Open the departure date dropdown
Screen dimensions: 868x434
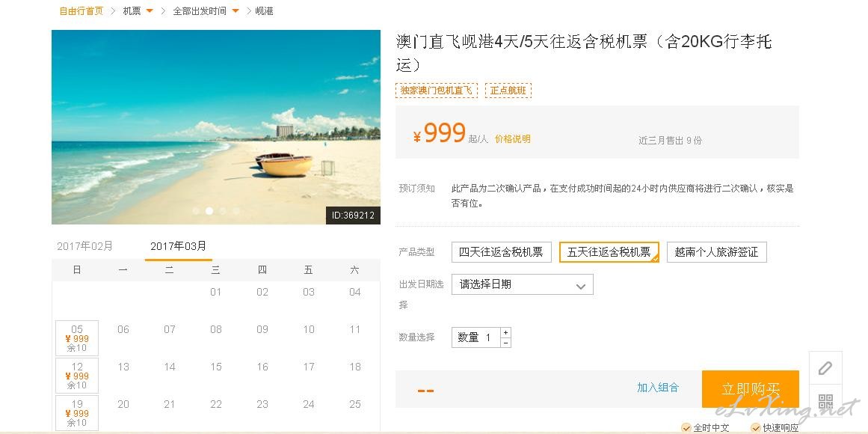(522, 284)
